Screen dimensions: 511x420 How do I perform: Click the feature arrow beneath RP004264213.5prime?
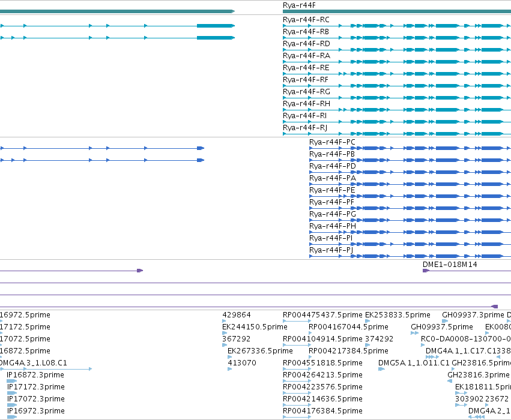tap(297, 381)
